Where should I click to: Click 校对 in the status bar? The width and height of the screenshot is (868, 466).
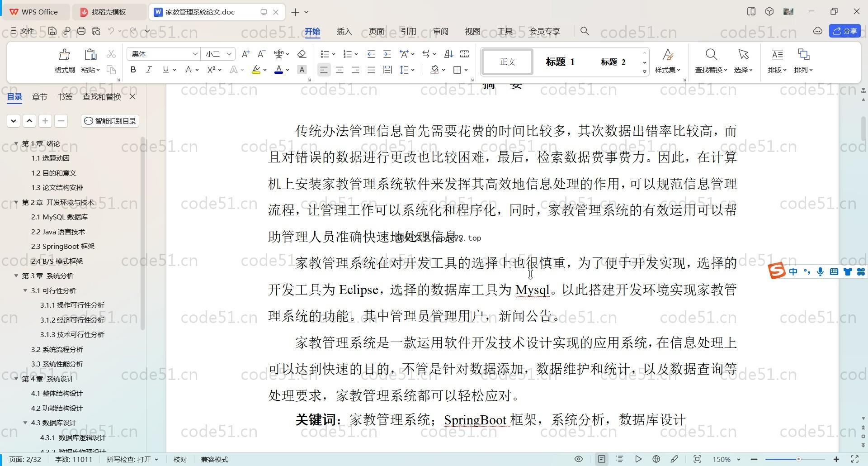pyautogui.click(x=180, y=459)
